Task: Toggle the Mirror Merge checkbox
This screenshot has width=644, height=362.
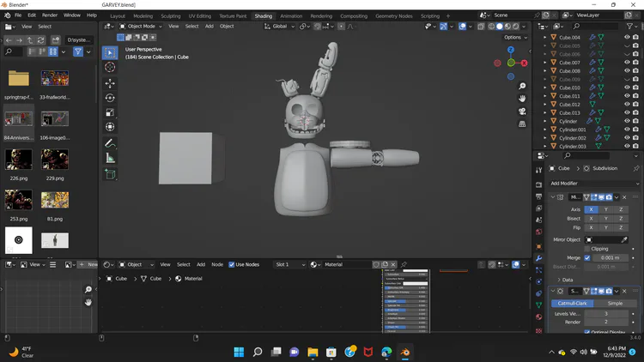Action: (x=587, y=258)
